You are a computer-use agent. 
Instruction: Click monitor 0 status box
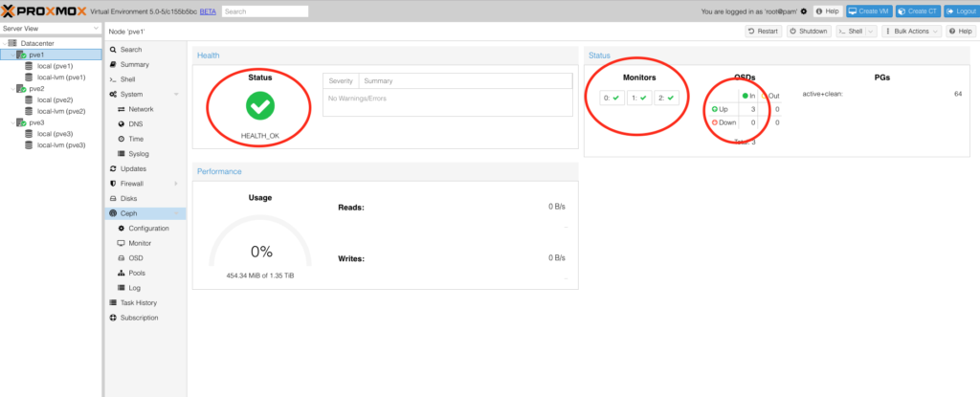tap(612, 99)
